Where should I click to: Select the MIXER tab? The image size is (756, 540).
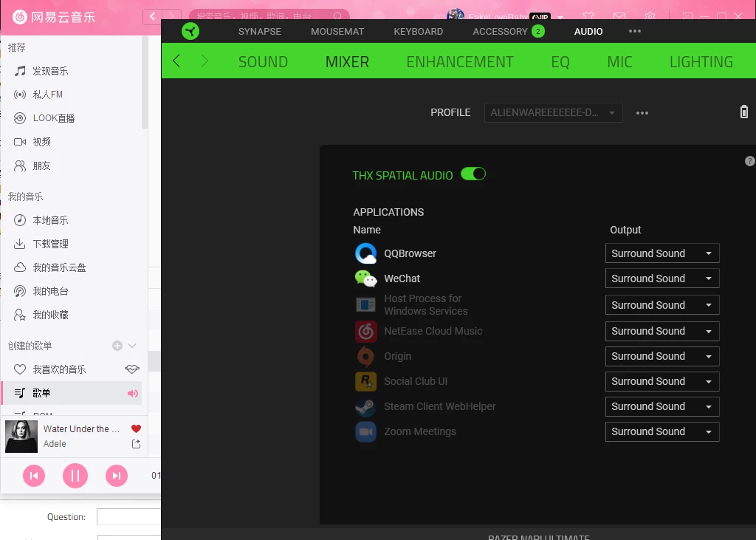pos(347,62)
